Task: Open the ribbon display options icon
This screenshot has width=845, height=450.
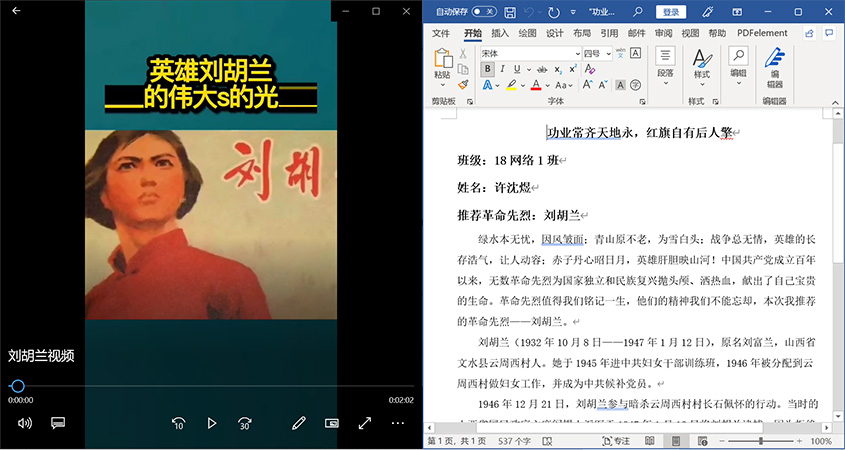Action: click(x=738, y=12)
